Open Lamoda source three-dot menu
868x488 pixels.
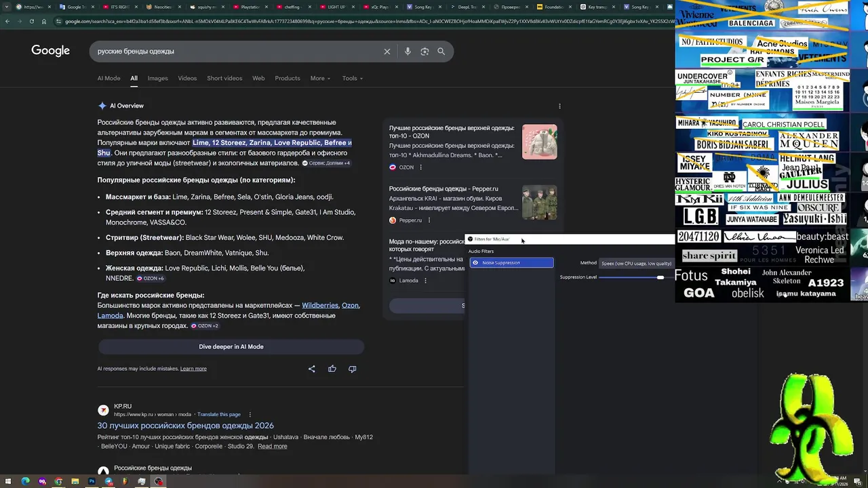[x=425, y=281]
